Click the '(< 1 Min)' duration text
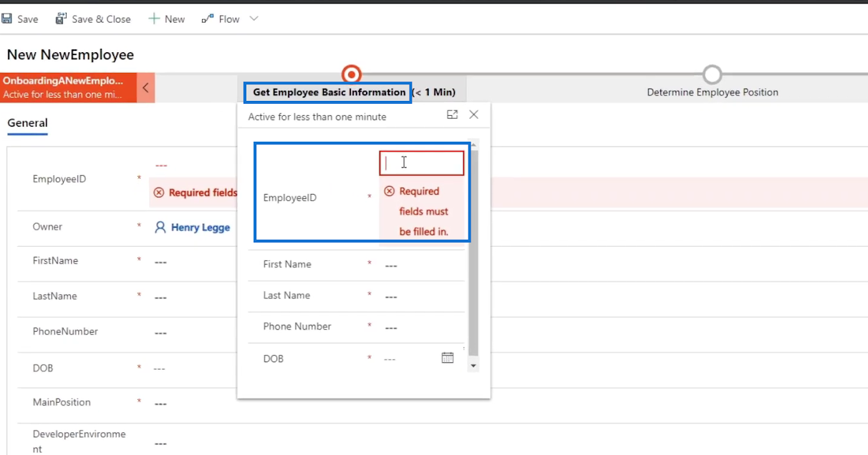Viewport: 868px width, 455px height. coord(435,92)
